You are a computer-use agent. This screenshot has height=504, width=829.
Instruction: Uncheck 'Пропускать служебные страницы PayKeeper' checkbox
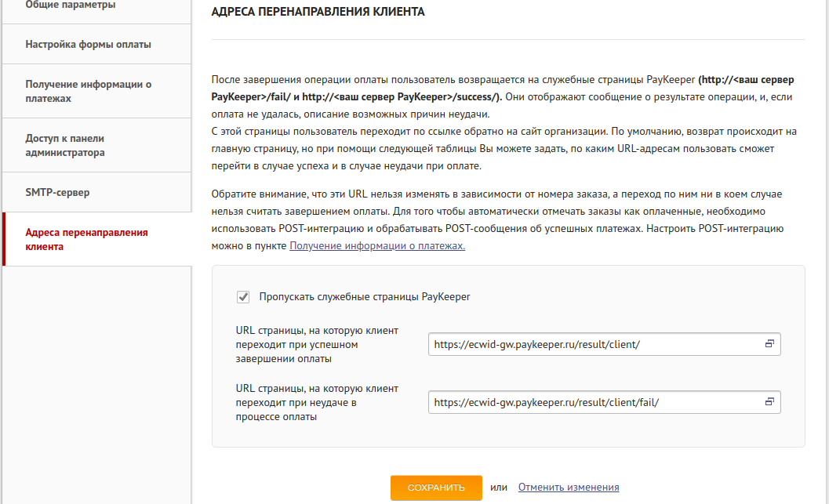pos(243,297)
